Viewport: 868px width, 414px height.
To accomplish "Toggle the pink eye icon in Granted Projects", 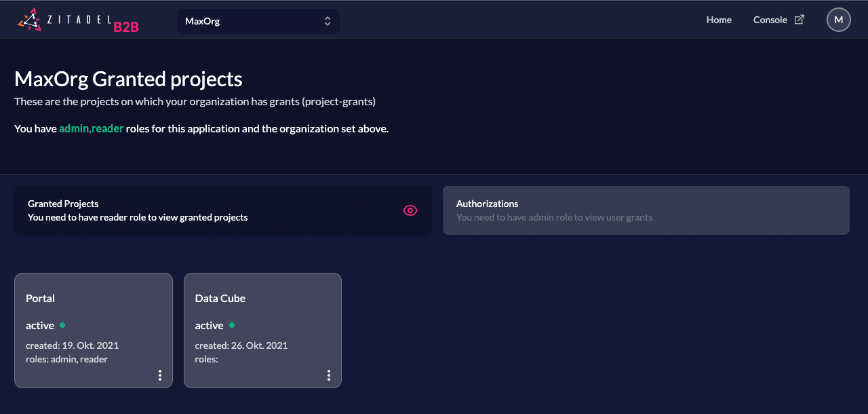I will coord(410,210).
